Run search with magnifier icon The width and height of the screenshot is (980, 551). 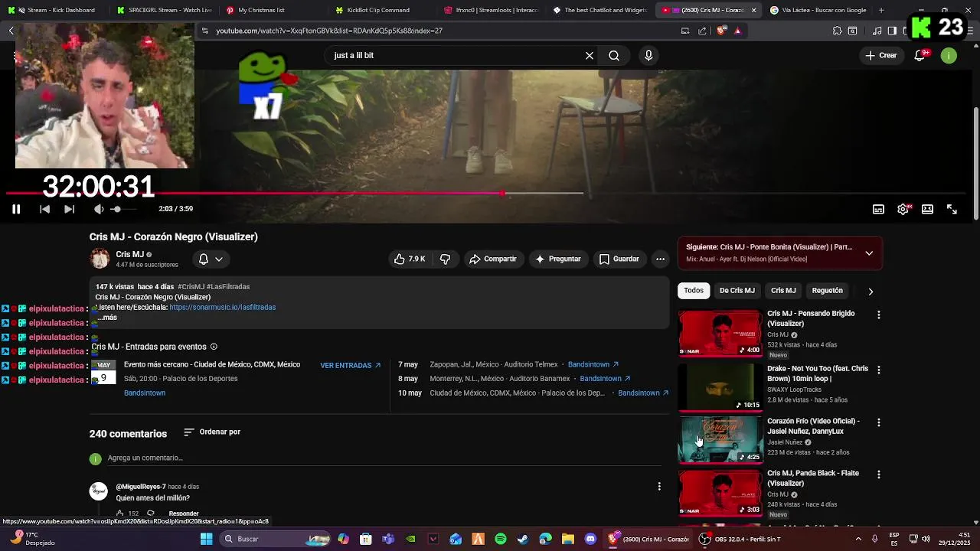point(614,55)
